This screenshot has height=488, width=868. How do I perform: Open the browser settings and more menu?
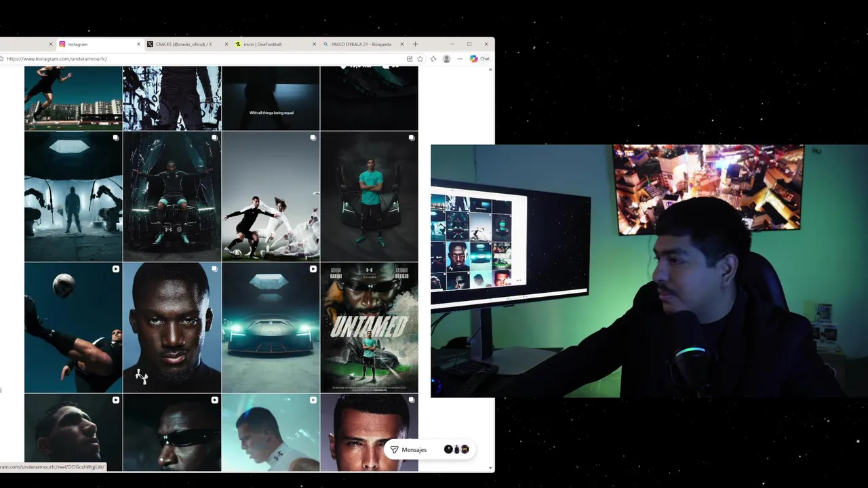pos(460,59)
